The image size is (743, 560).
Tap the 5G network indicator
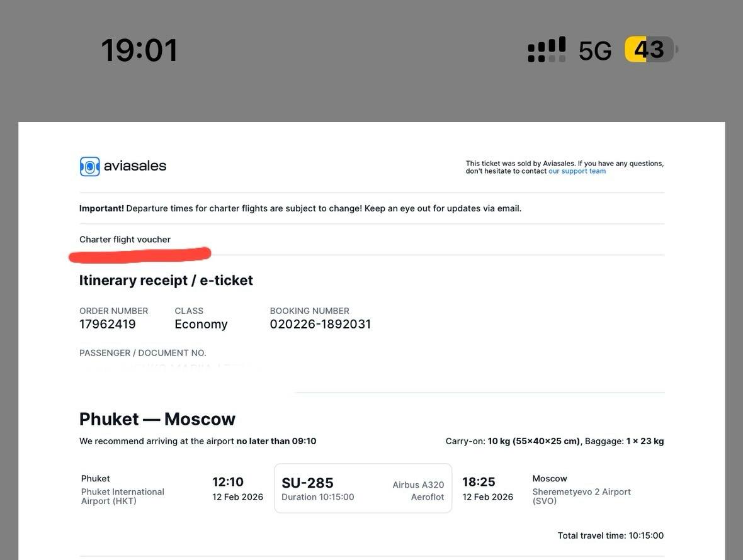(595, 51)
